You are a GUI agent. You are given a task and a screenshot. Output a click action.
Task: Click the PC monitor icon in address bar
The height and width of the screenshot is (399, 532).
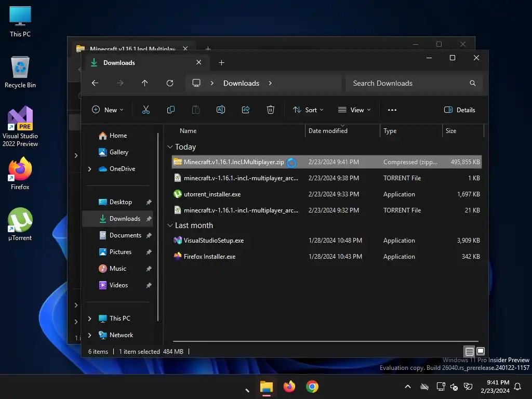(196, 83)
